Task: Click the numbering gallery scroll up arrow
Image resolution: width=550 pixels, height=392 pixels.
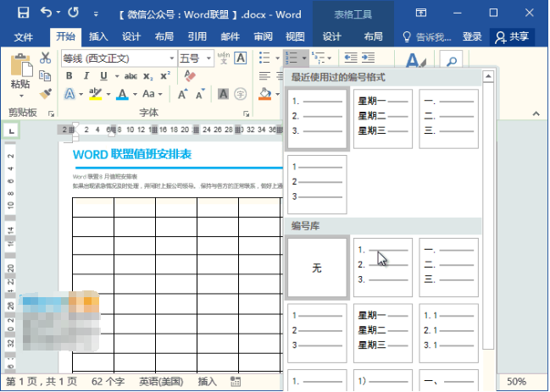Action: [488, 76]
